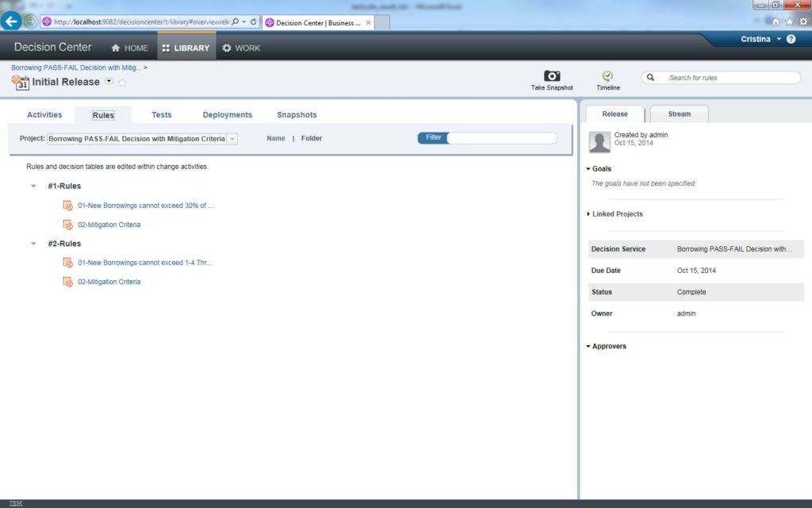Click the help question mark icon
812x508 pixels.
(x=791, y=39)
